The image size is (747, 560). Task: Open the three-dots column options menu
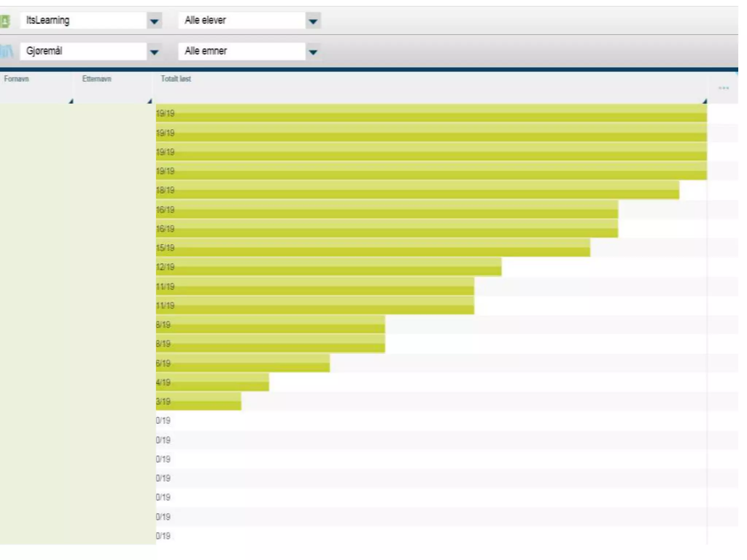pos(723,88)
